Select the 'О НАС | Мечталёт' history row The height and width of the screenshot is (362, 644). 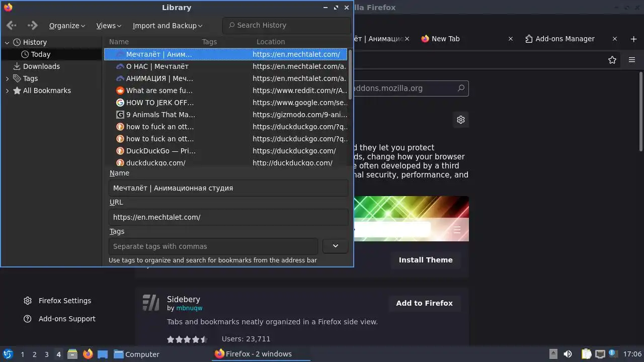pyautogui.click(x=225, y=66)
